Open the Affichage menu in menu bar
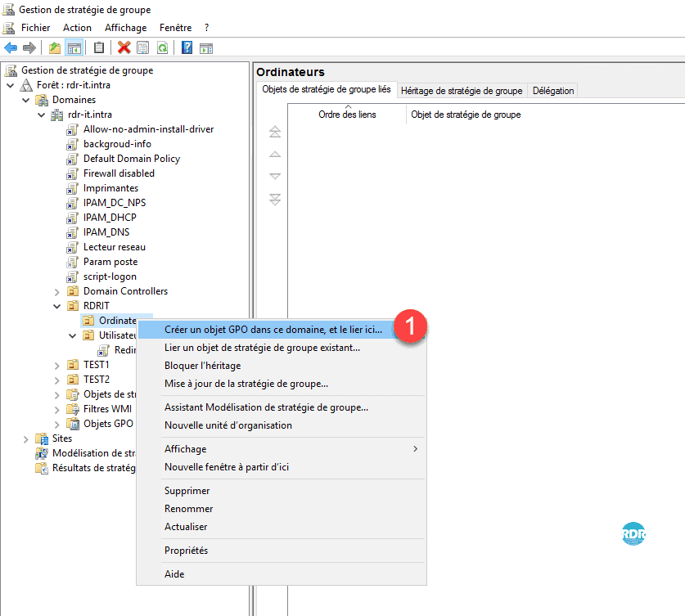 click(126, 28)
